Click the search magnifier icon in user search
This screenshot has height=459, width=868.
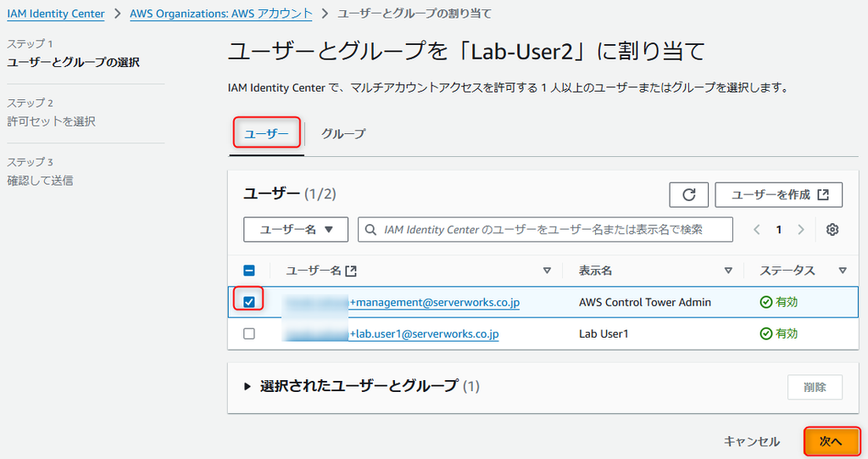[x=371, y=229]
